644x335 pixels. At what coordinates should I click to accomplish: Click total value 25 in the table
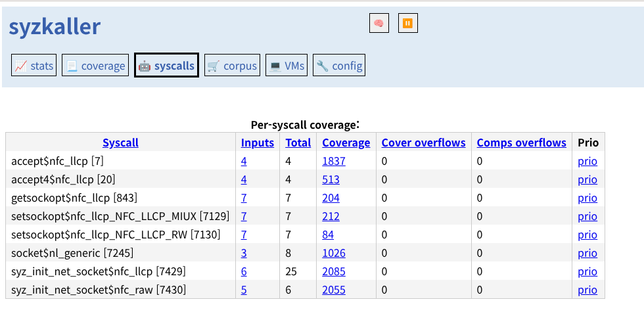[291, 271]
